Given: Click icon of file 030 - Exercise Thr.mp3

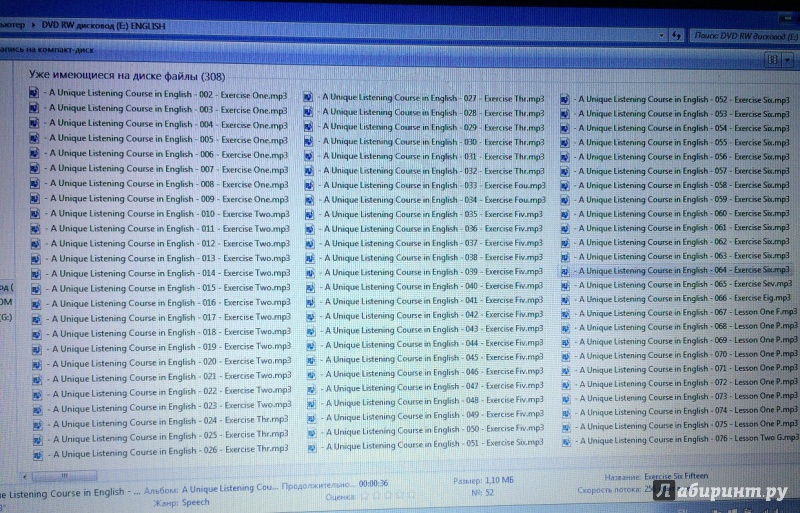Looking at the screenshot, I should point(309,142).
